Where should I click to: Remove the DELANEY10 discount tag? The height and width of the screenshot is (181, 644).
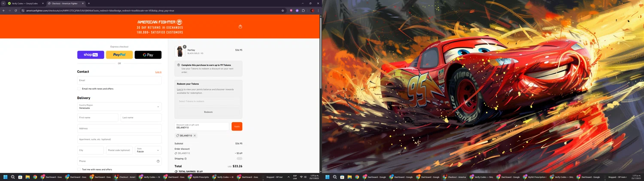194,136
